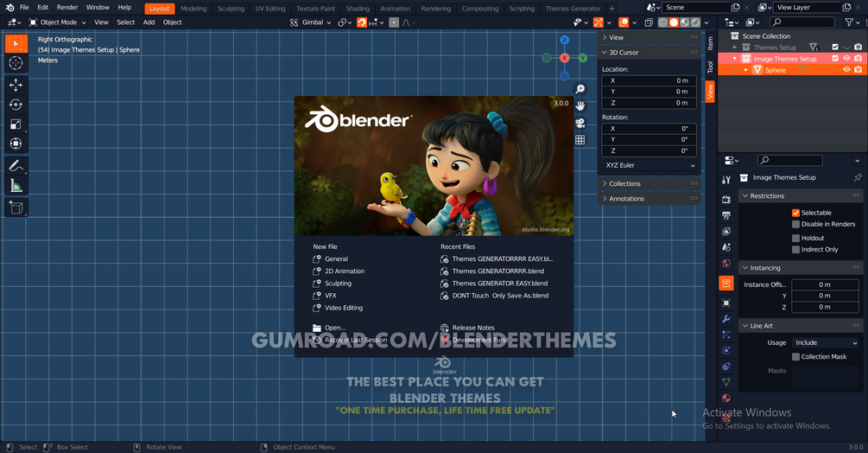Hide Sphere with its eye icon
Screen dimensions: 868x453
tap(846, 70)
